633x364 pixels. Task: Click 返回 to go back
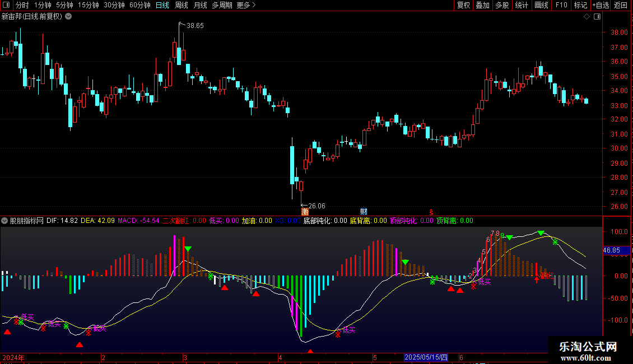click(621, 5)
